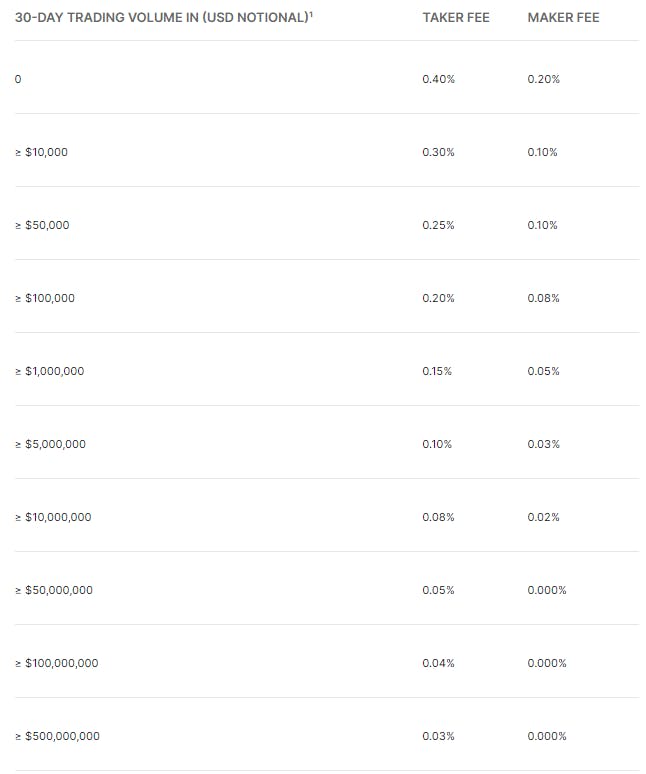Select the 0.04% taker fee value
This screenshot has width=646, height=774.
[438, 663]
